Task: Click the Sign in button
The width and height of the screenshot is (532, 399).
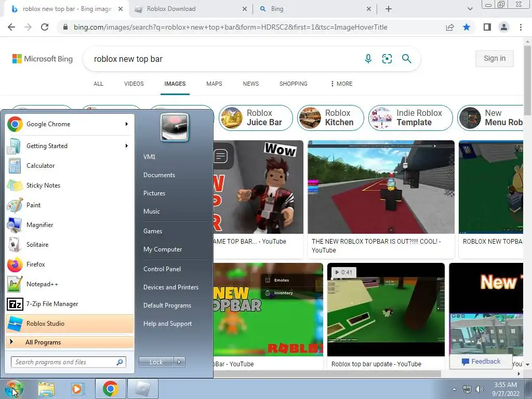Action: [495, 58]
